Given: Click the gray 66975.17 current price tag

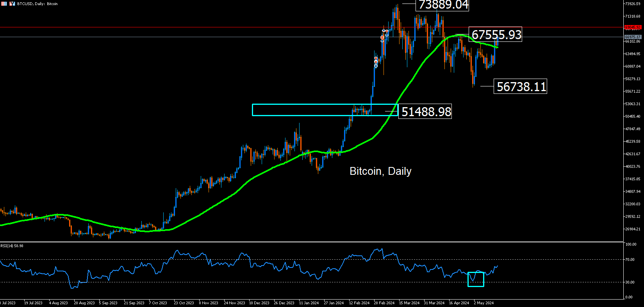Looking at the screenshot, I should tap(633, 37).
